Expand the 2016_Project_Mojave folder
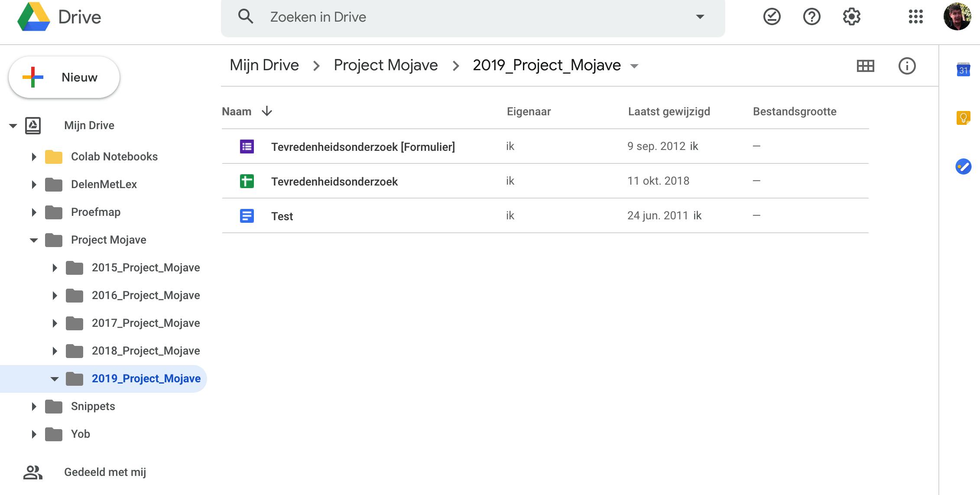The image size is (980, 495). pyautogui.click(x=55, y=296)
